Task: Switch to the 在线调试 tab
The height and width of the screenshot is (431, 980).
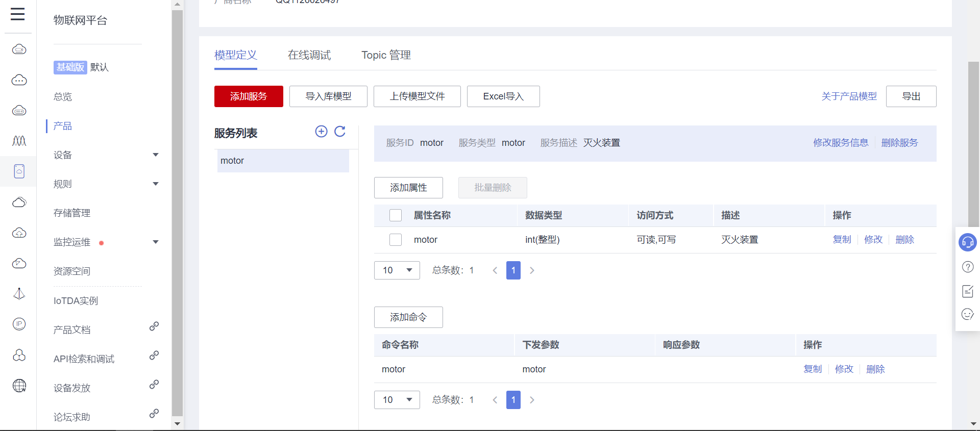Action: click(309, 55)
